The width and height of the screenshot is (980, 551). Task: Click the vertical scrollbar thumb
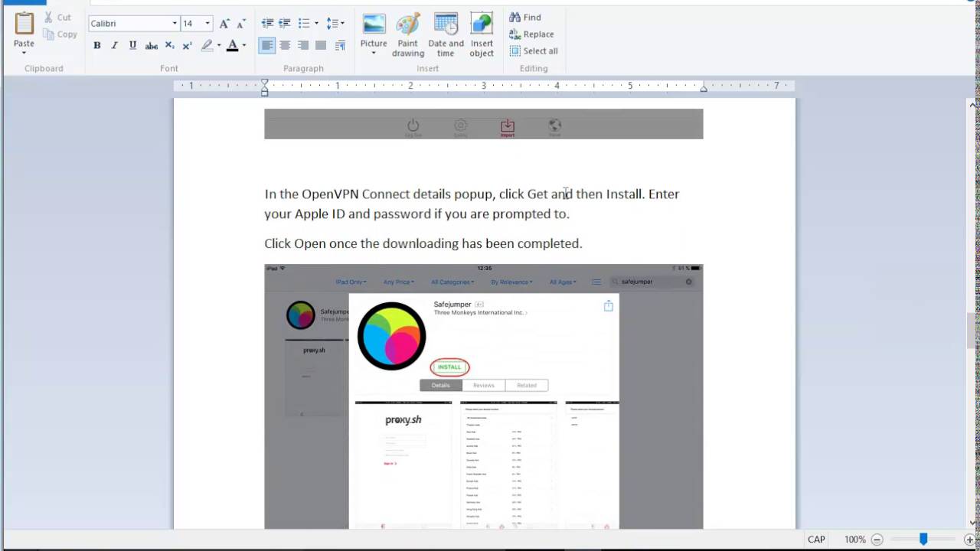point(973,330)
